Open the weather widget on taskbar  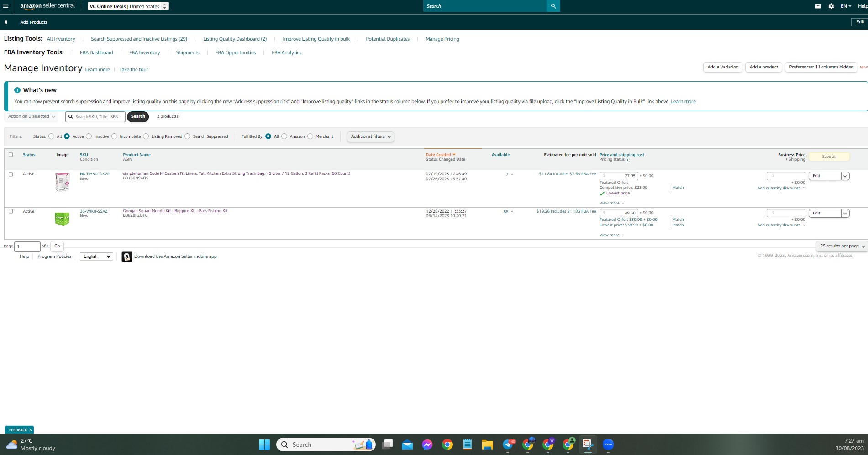[x=31, y=445]
